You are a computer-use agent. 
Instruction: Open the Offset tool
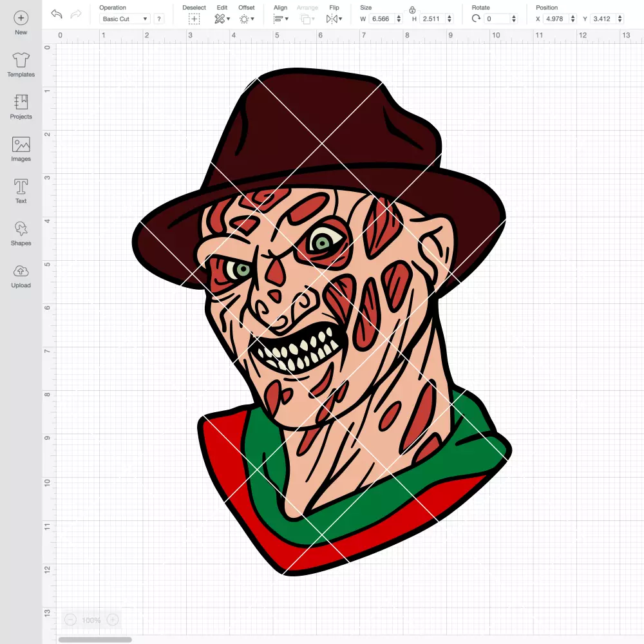[247, 19]
